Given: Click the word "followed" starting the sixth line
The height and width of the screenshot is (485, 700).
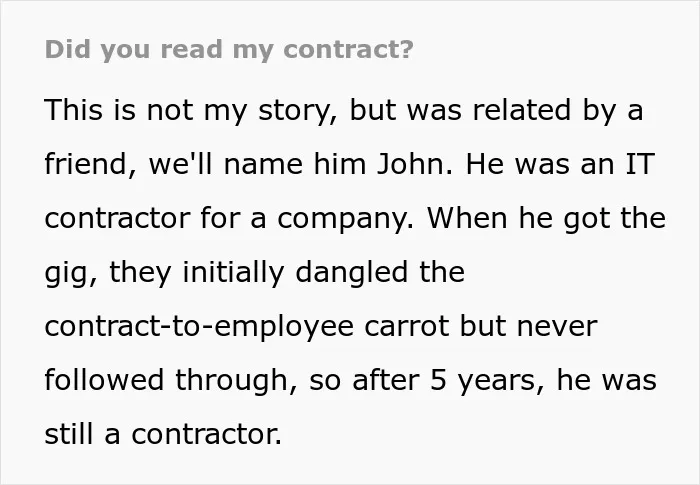Looking at the screenshot, I should click(x=104, y=380).
